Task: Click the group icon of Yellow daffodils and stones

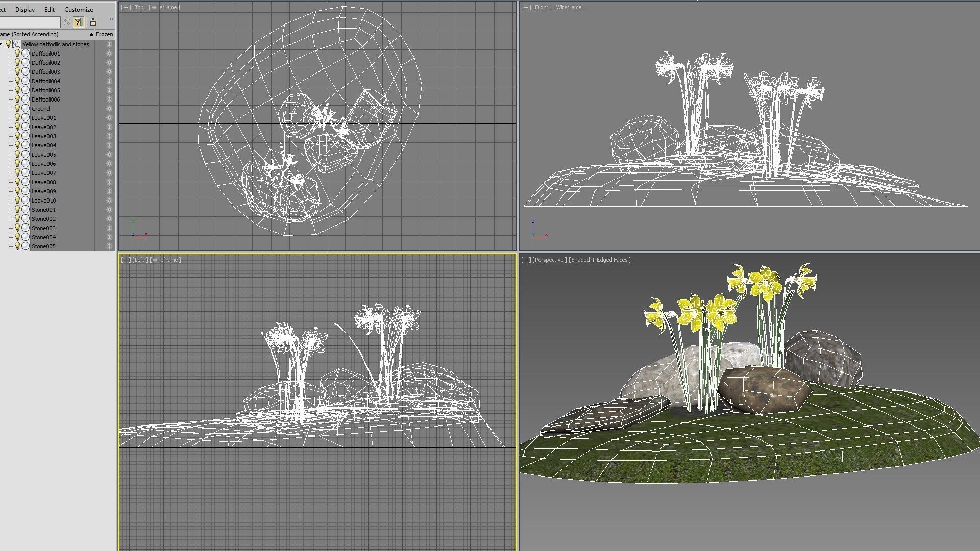Action: pyautogui.click(x=16, y=44)
